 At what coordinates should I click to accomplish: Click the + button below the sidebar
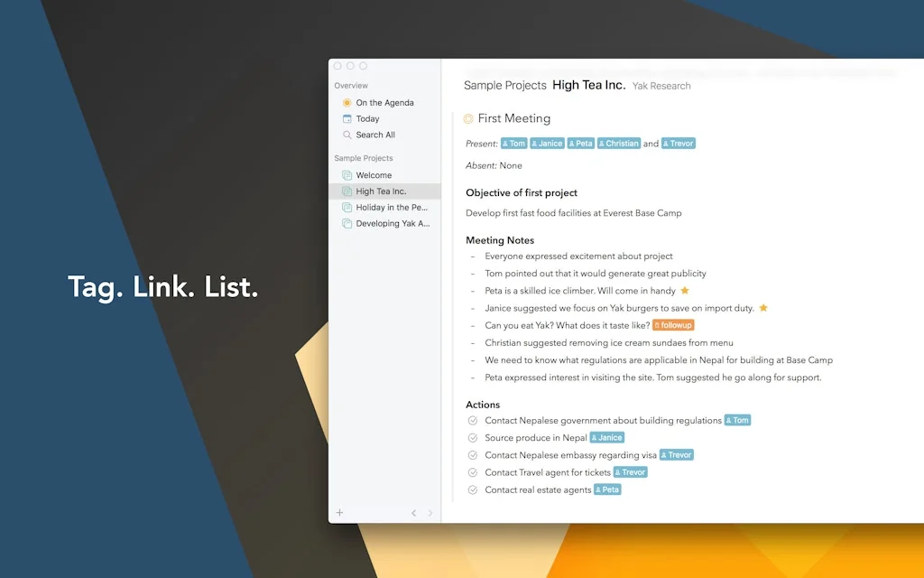point(339,512)
